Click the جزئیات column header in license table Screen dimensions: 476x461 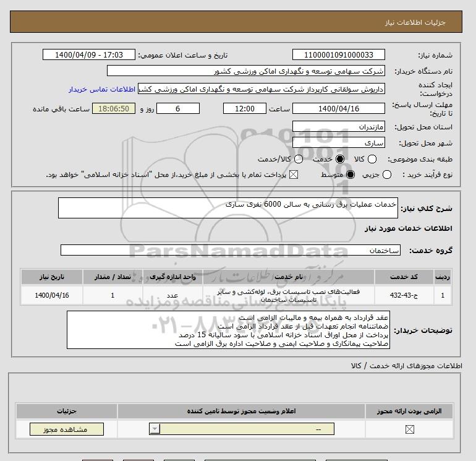click(67, 411)
